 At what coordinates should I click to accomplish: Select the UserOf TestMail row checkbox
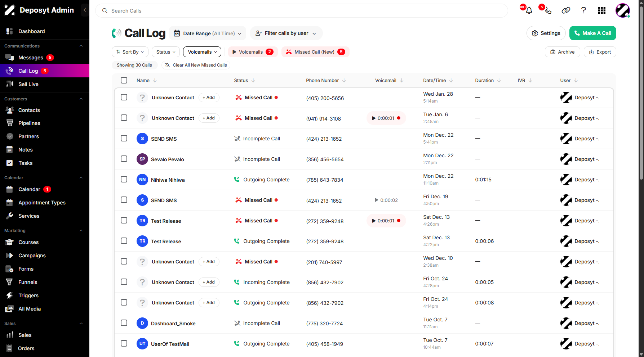[x=124, y=343]
